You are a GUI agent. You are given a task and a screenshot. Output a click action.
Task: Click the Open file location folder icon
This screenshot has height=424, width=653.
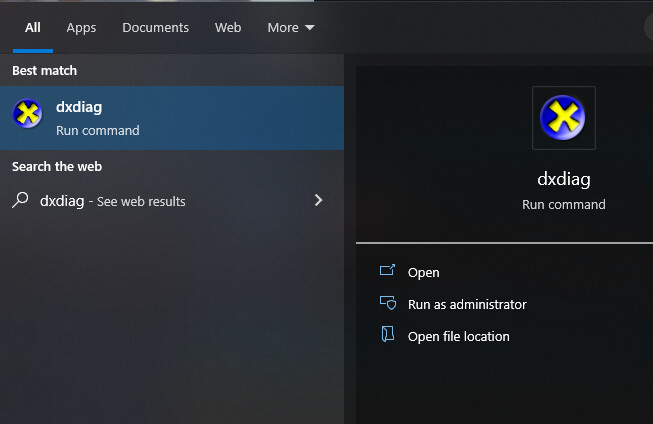(388, 334)
